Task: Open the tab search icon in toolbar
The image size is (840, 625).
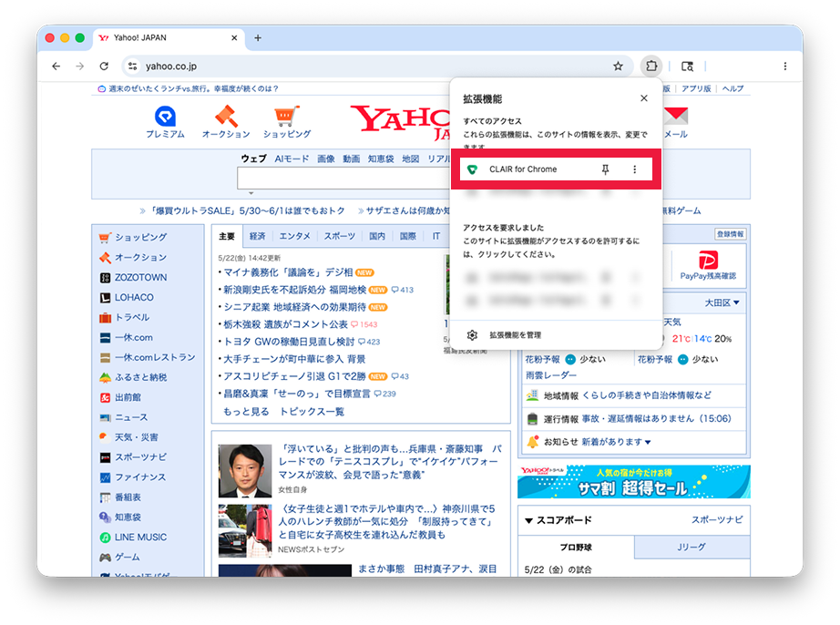Action: 687,67
